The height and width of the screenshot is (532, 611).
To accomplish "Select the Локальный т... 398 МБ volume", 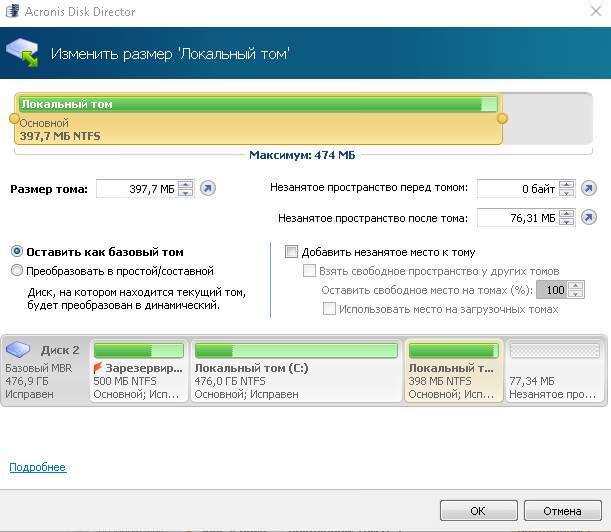I will click(454, 370).
